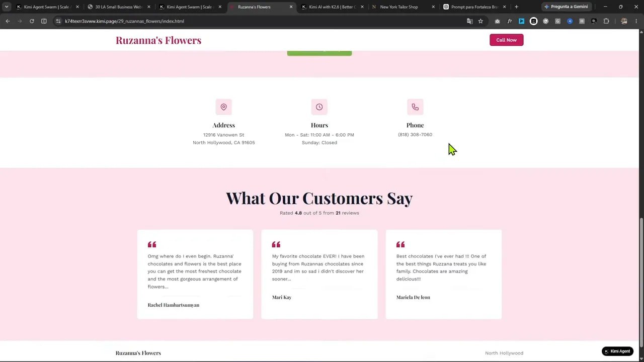Click the gray G extension icon

point(558,21)
